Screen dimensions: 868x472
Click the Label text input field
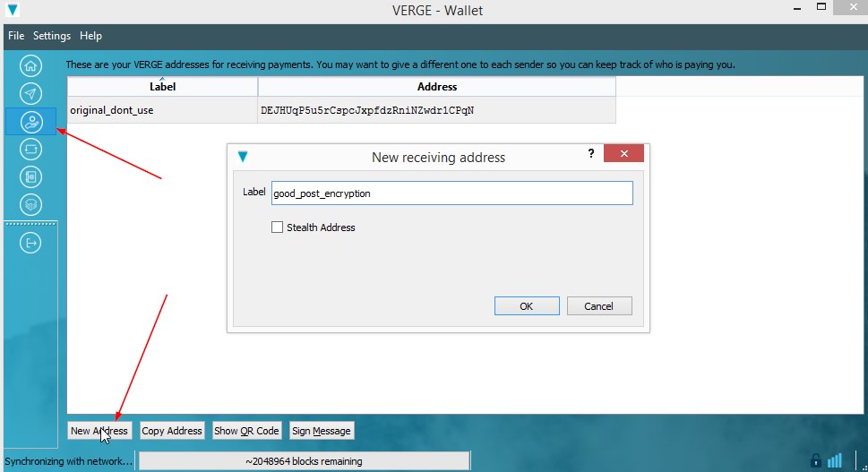click(x=451, y=193)
